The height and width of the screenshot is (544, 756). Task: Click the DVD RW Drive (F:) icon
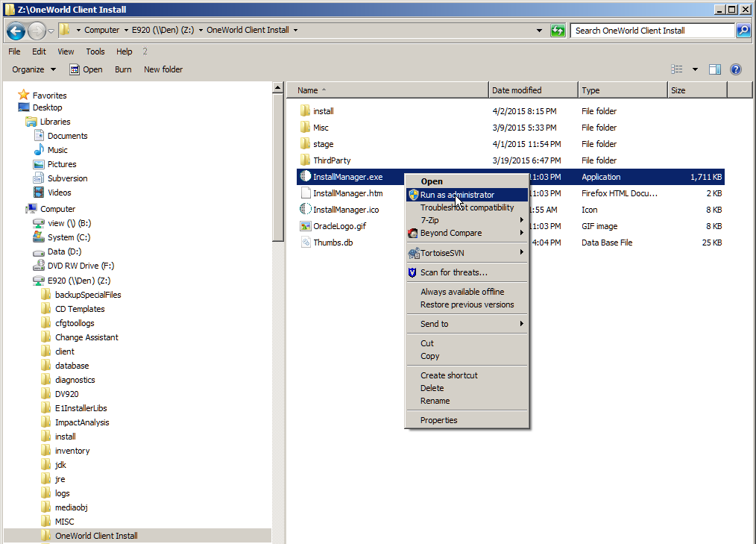point(39,266)
